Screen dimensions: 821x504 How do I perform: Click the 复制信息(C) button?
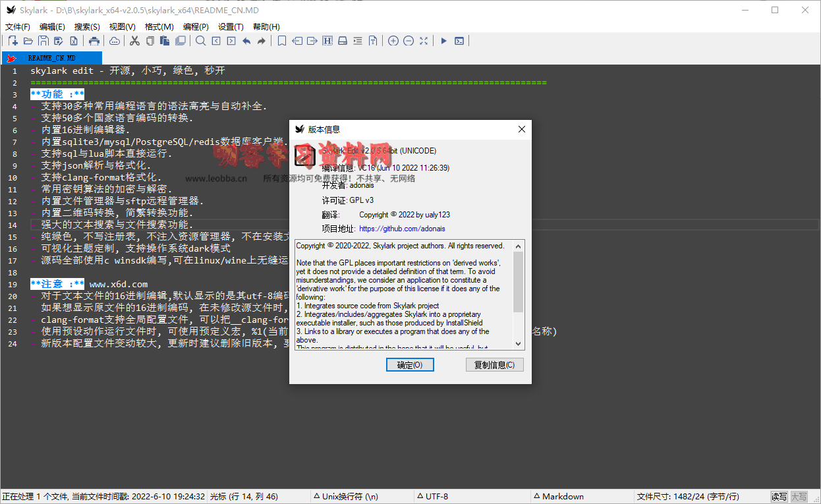coord(494,365)
